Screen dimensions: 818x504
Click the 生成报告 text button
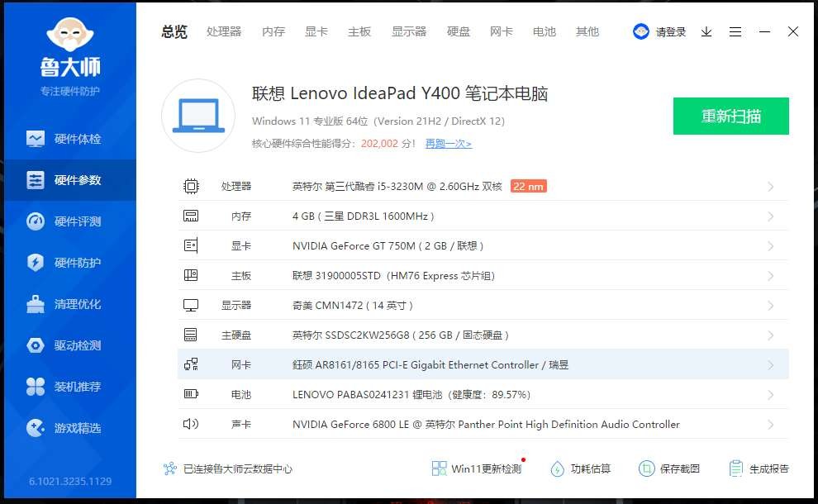click(x=769, y=468)
